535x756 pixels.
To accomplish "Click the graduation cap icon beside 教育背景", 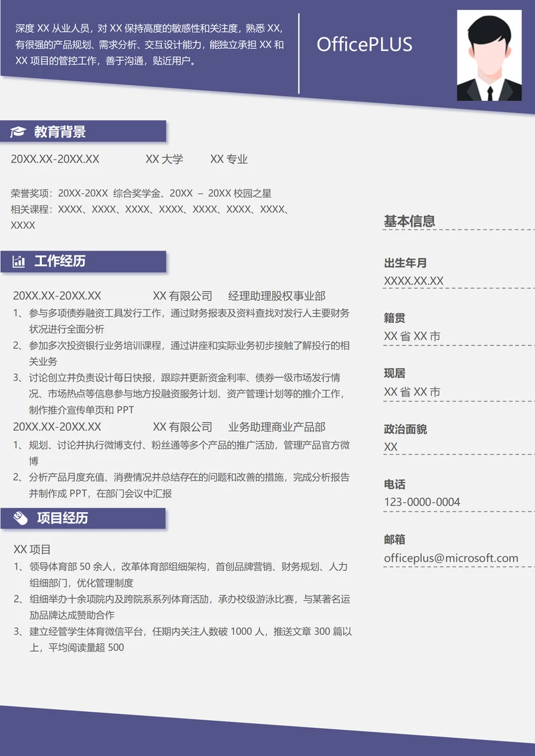I will click(18, 132).
